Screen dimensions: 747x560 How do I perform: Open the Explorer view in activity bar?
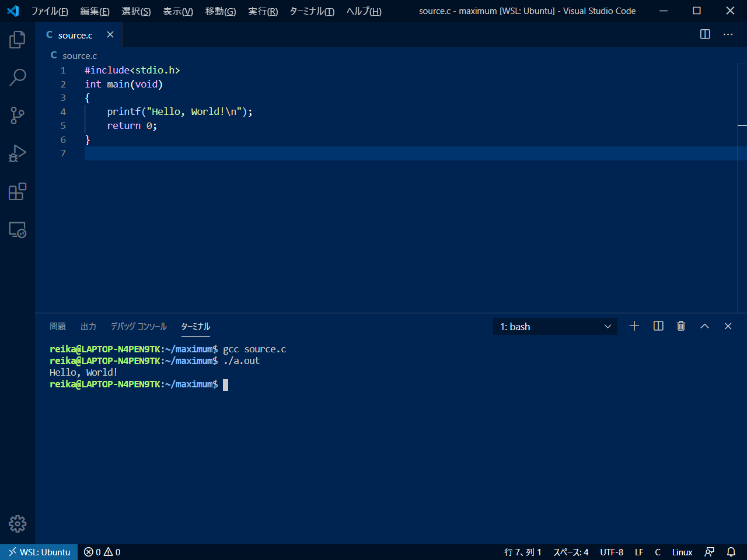18,40
